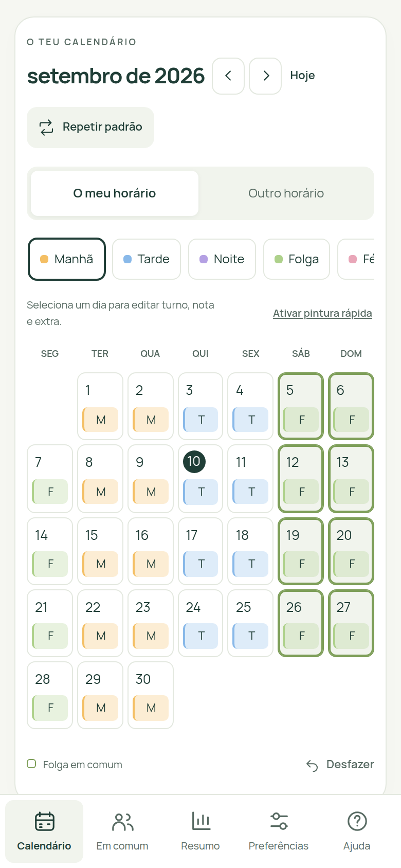Select the partially visible Férias shift chip

click(x=356, y=259)
